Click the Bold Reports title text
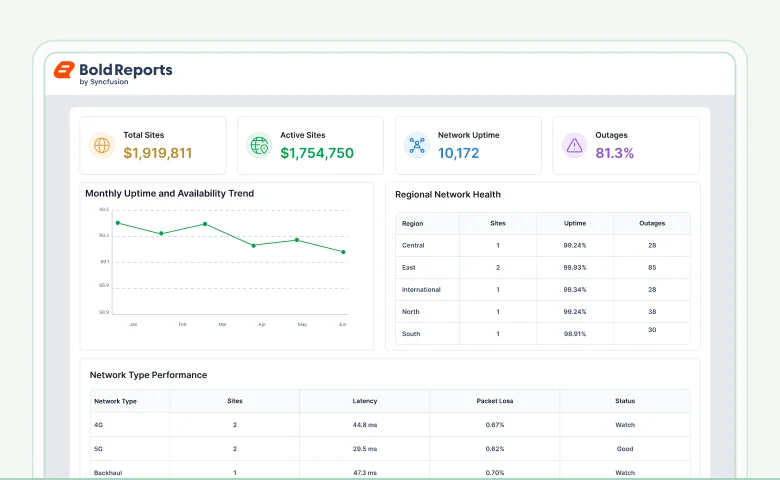The image size is (780, 480). pos(126,70)
